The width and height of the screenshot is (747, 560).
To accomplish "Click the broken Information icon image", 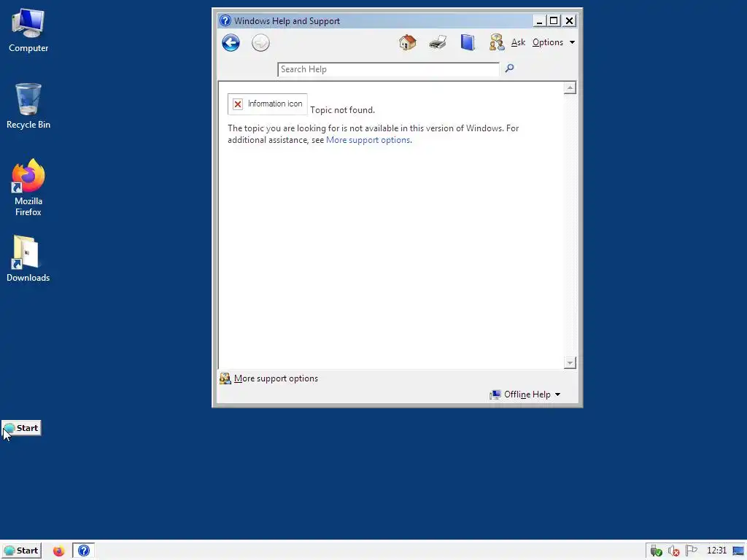I will 267,104.
